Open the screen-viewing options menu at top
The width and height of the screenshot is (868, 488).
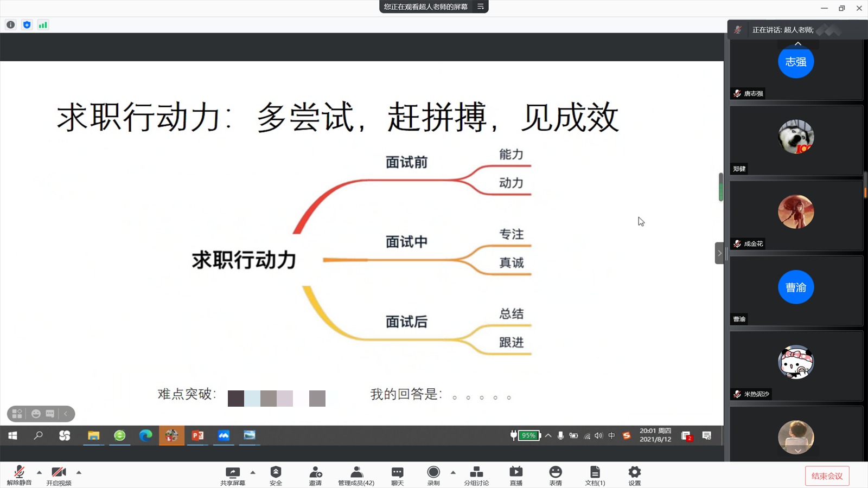481,7
